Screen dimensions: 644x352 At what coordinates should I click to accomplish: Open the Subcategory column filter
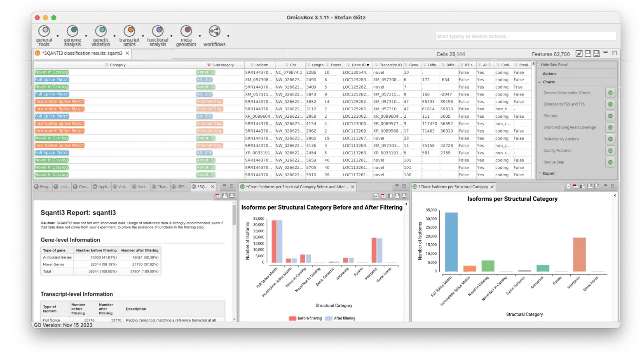pos(209,65)
